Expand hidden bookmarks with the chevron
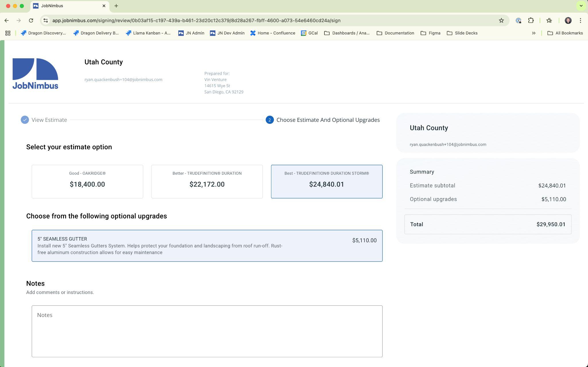588x367 pixels. [x=533, y=33]
